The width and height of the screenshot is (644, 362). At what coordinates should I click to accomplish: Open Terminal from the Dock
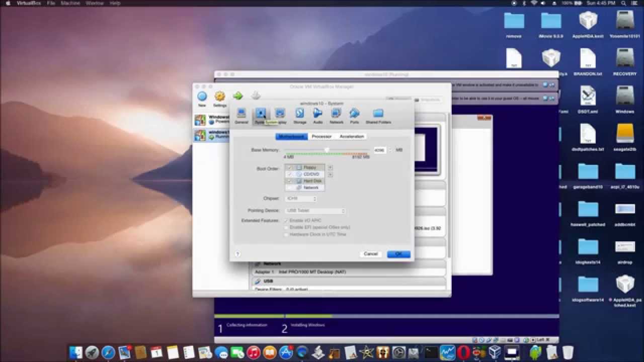431,352
